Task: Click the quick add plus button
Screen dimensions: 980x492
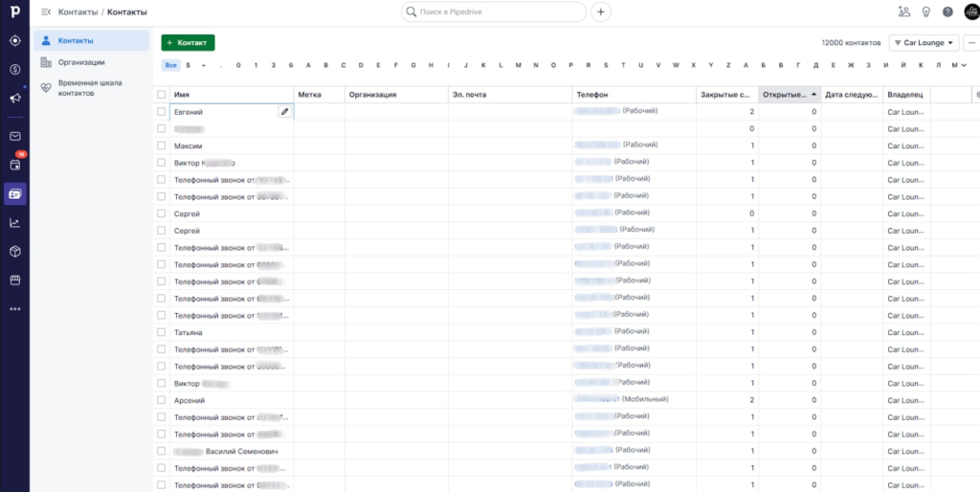Action: tap(601, 11)
